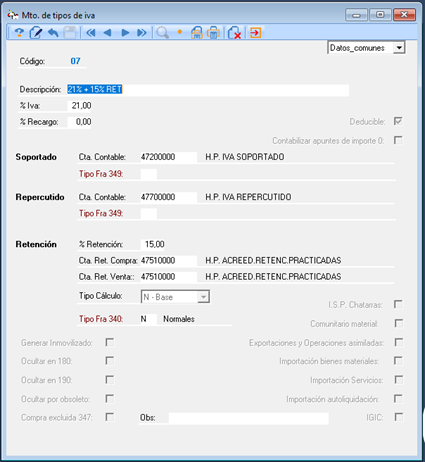
Task: Click the orange dot new record icon
Action: pos(180,32)
